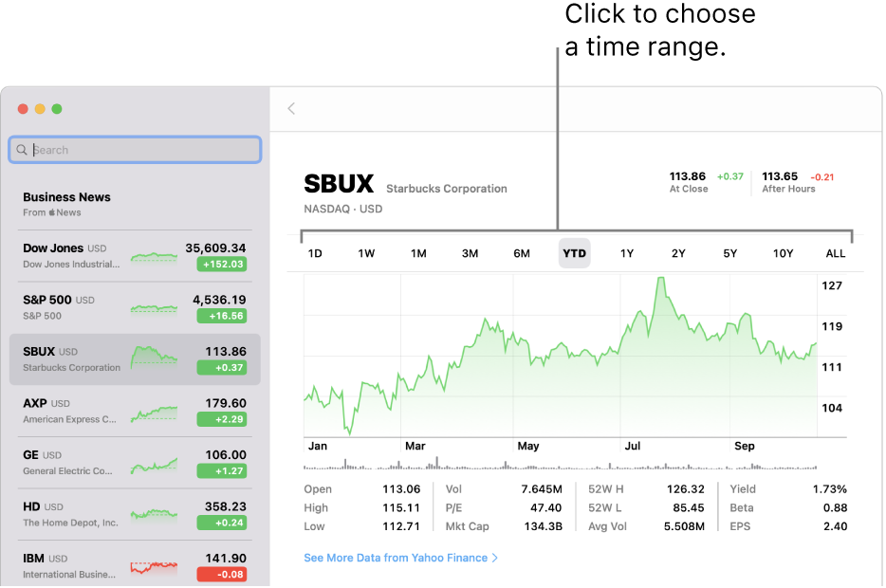Viewport: 886px width, 588px height.
Task: Click the July peak on price chart
Action: tap(659, 280)
